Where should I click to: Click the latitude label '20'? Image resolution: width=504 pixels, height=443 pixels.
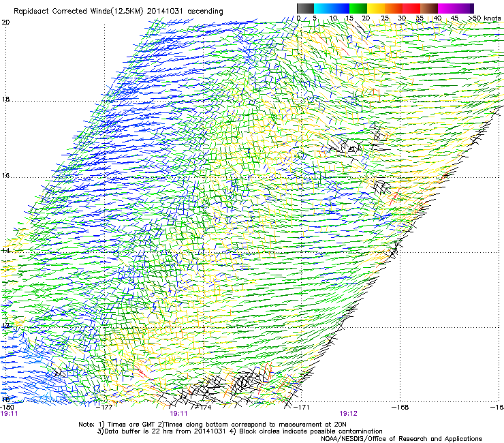(5, 22)
